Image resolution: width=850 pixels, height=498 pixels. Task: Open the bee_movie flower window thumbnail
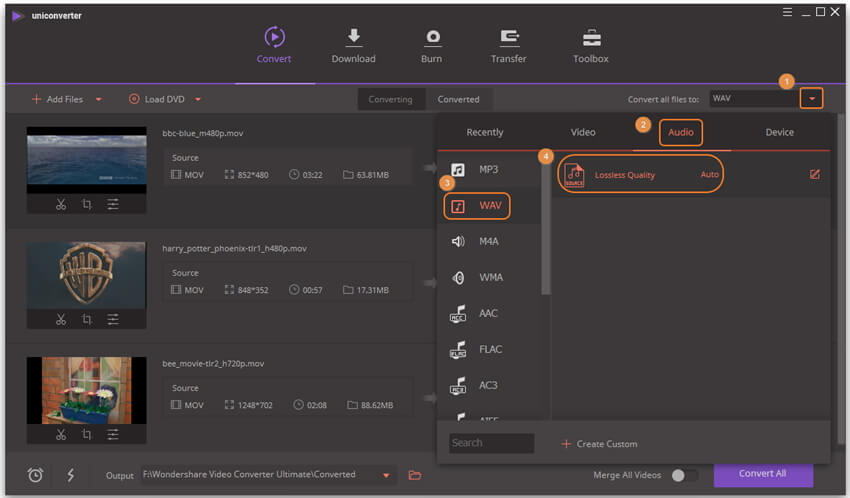click(87, 390)
